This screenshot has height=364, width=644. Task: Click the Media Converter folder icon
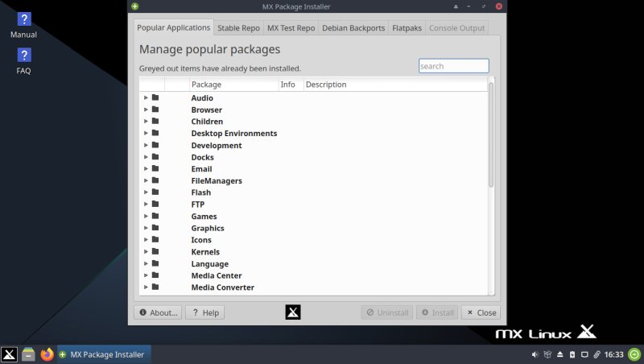[x=155, y=287]
